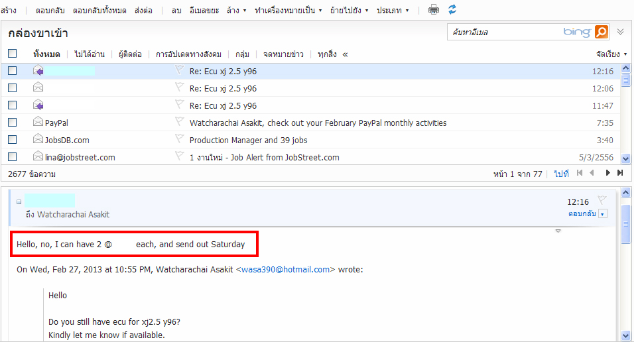Click the orange Bing search magnifier button
644x342 pixels.
(601, 32)
